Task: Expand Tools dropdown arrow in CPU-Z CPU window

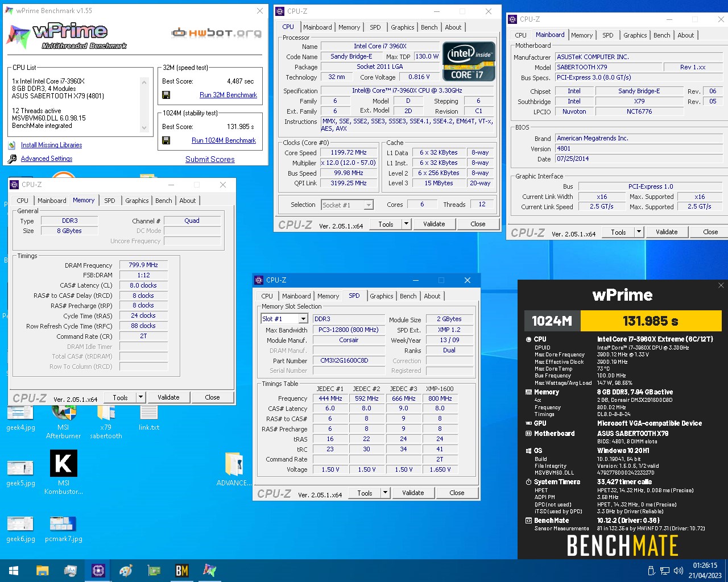Action: (x=406, y=224)
